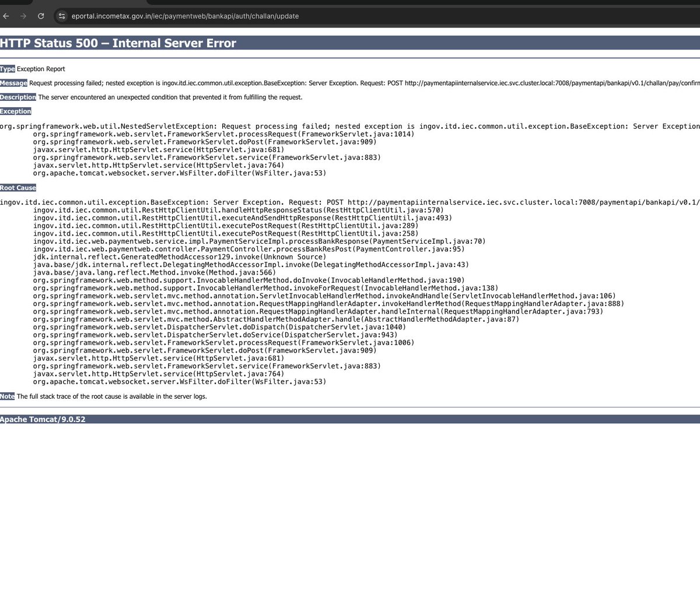Image resolution: width=700 pixels, height=615 pixels.
Task: Click the Exception section label
Action: (x=16, y=111)
